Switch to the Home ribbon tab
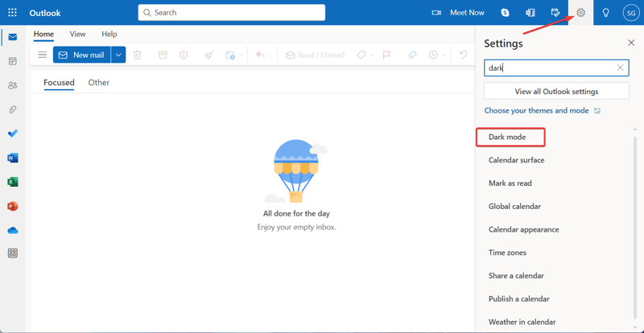 click(x=43, y=35)
